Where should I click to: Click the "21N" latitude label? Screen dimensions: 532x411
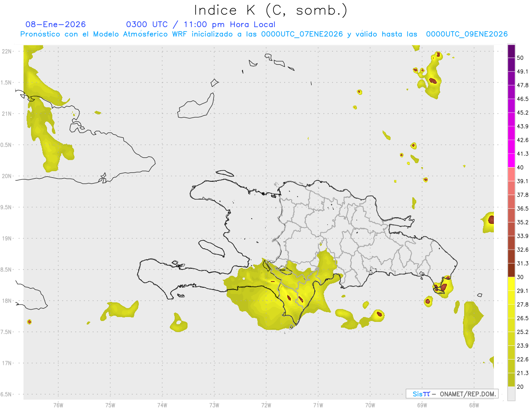[6, 114]
